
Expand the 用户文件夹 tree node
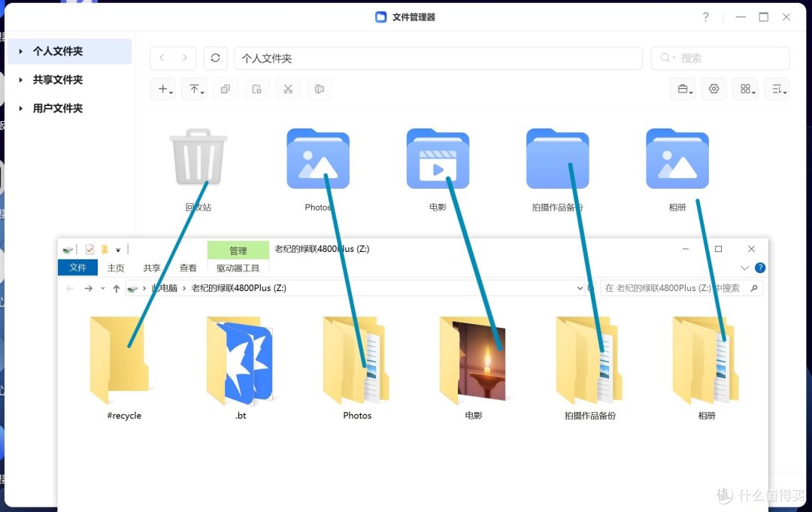21,108
